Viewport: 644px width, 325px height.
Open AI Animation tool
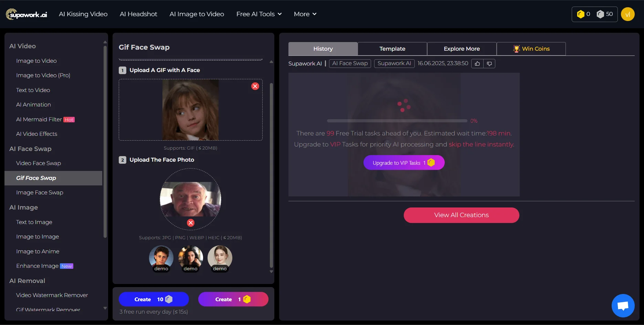click(x=33, y=104)
